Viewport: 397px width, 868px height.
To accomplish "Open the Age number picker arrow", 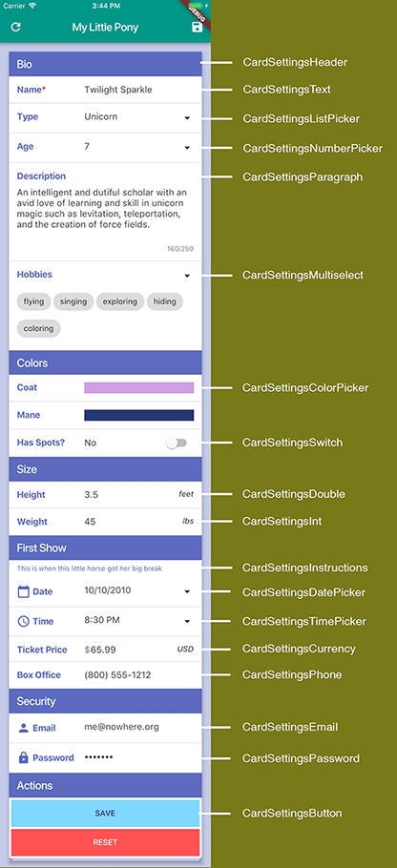I will (187, 148).
